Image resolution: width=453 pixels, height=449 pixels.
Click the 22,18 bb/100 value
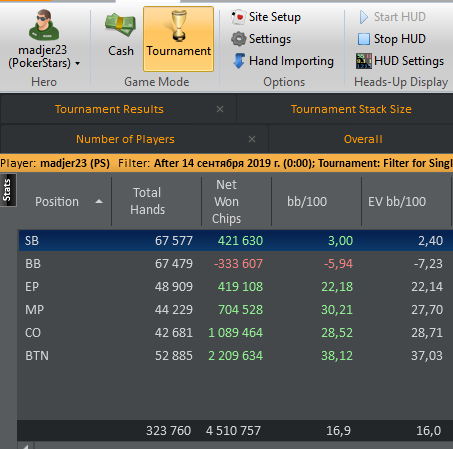click(337, 287)
